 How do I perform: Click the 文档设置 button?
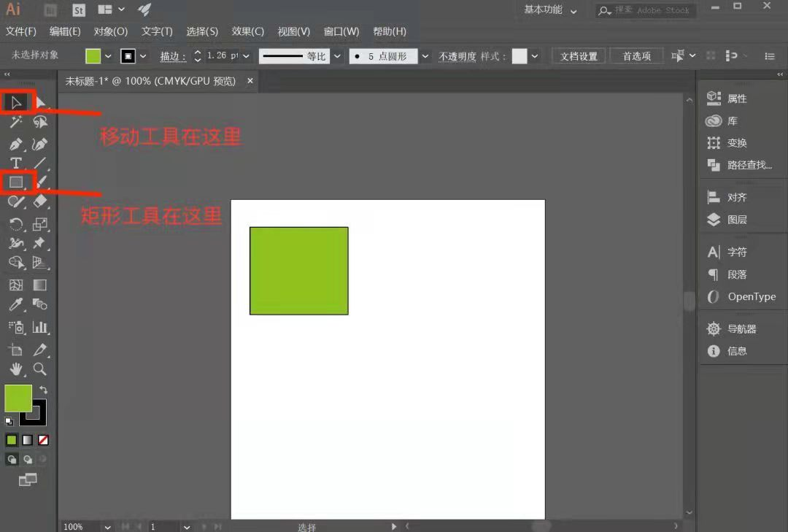pos(579,56)
